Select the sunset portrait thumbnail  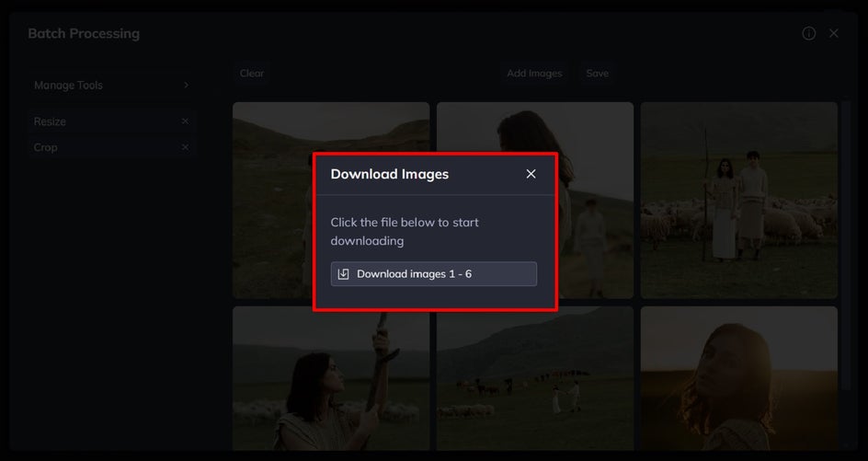tap(739, 378)
